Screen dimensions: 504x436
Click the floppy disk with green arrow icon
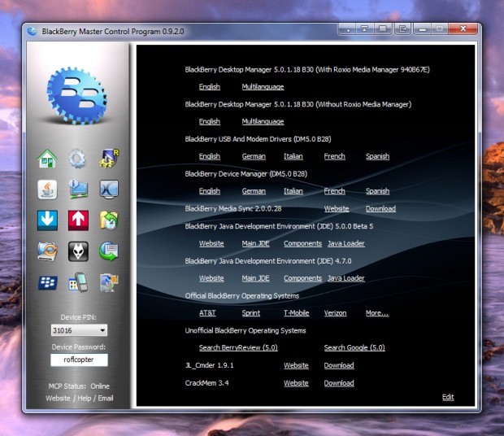[x=109, y=251]
